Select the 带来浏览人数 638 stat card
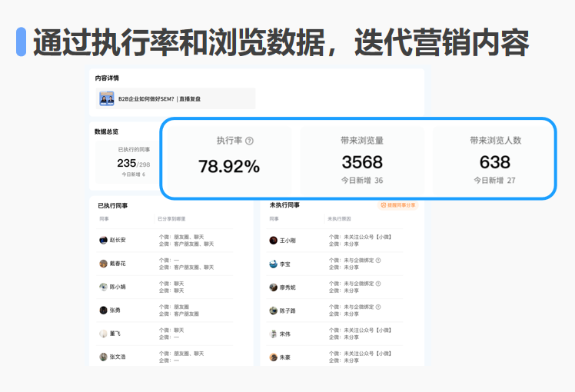The height and width of the screenshot is (392, 575). pyautogui.click(x=495, y=159)
